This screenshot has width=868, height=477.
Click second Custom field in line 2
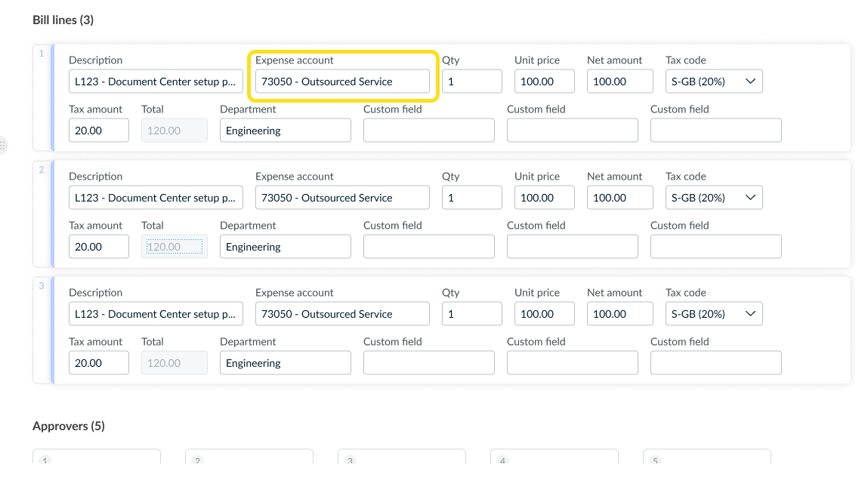[x=573, y=247]
